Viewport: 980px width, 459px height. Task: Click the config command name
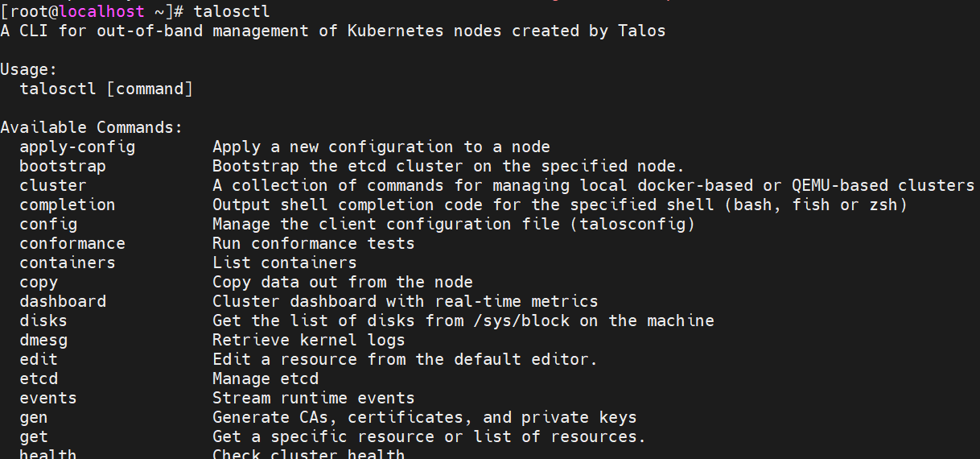(48, 225)
